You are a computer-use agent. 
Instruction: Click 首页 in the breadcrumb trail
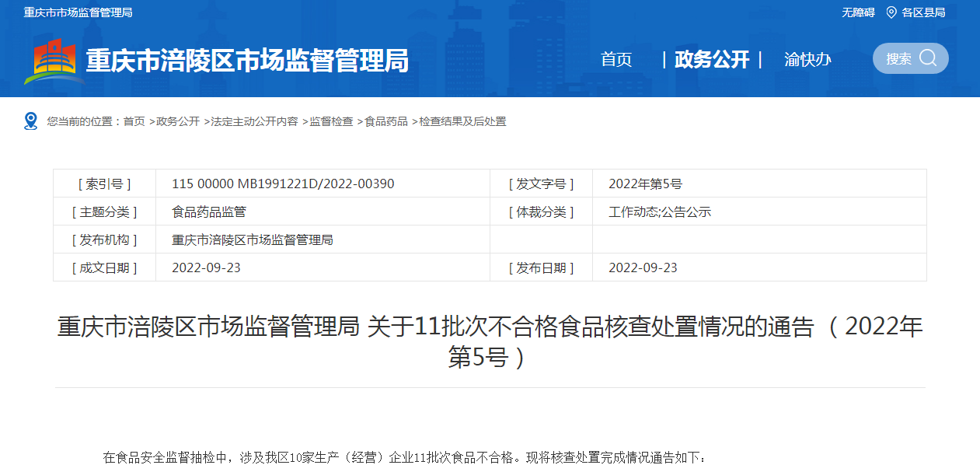pyautogui.click(x=134, y=121)
